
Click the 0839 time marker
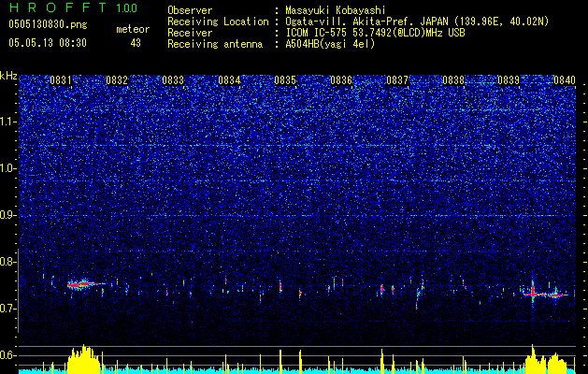point(509,80)
